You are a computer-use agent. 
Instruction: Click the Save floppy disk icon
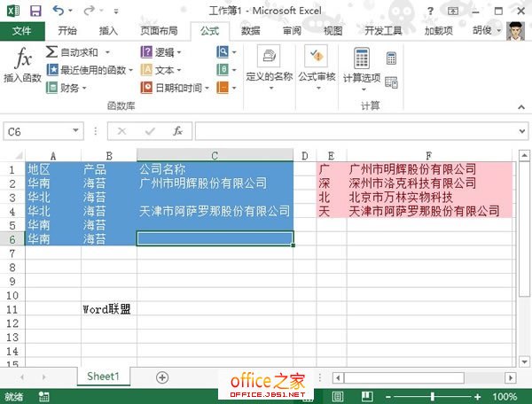35,11
